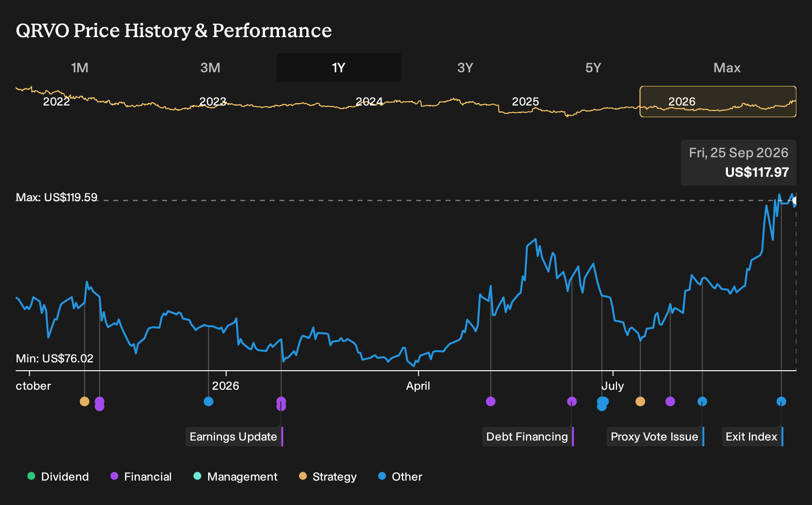
Task: Jump to 2025 in the overview sparkline
Action: click(526, 102)
